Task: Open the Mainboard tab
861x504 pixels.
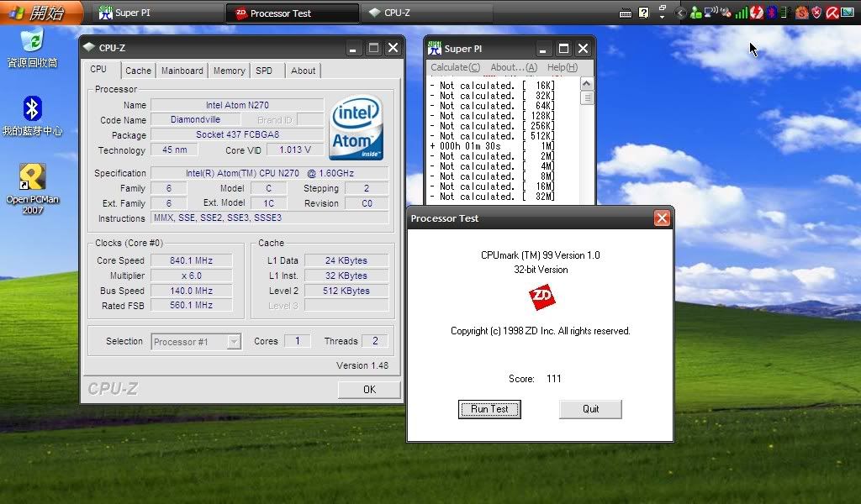Action: 182,71
